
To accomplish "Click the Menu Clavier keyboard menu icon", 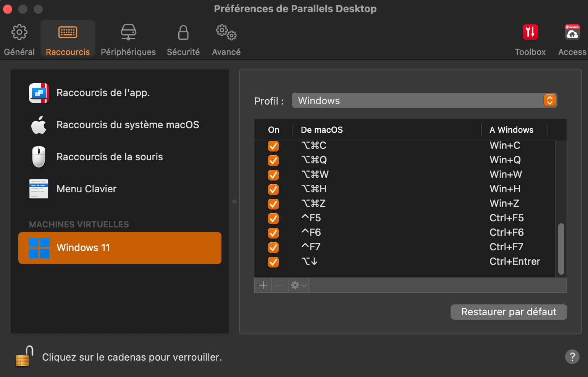I will 39,189.
